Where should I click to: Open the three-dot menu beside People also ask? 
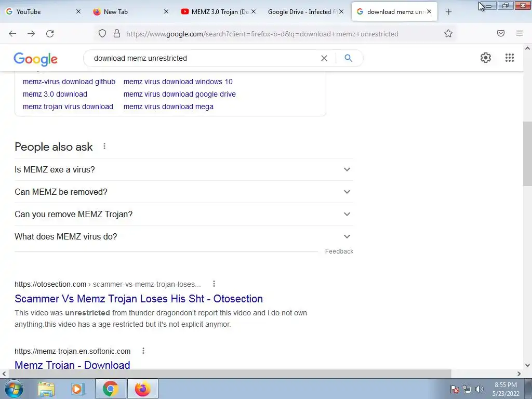click(x=104, y=146)
